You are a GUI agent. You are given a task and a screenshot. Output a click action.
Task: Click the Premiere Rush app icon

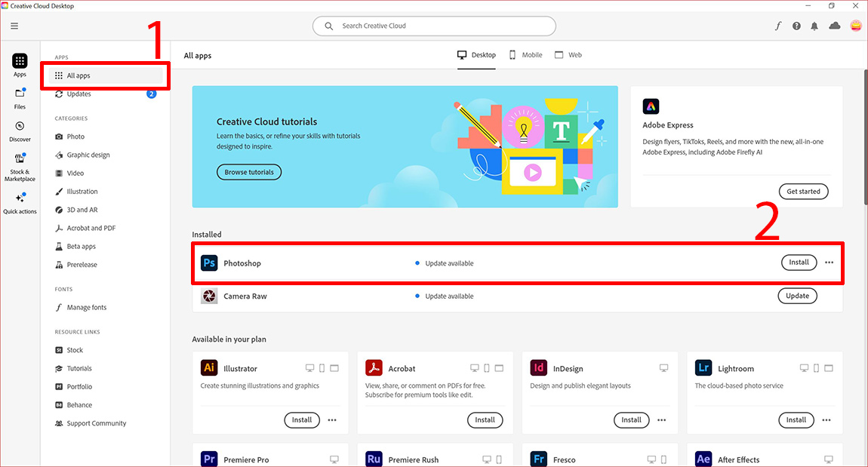tap(374, 459)
